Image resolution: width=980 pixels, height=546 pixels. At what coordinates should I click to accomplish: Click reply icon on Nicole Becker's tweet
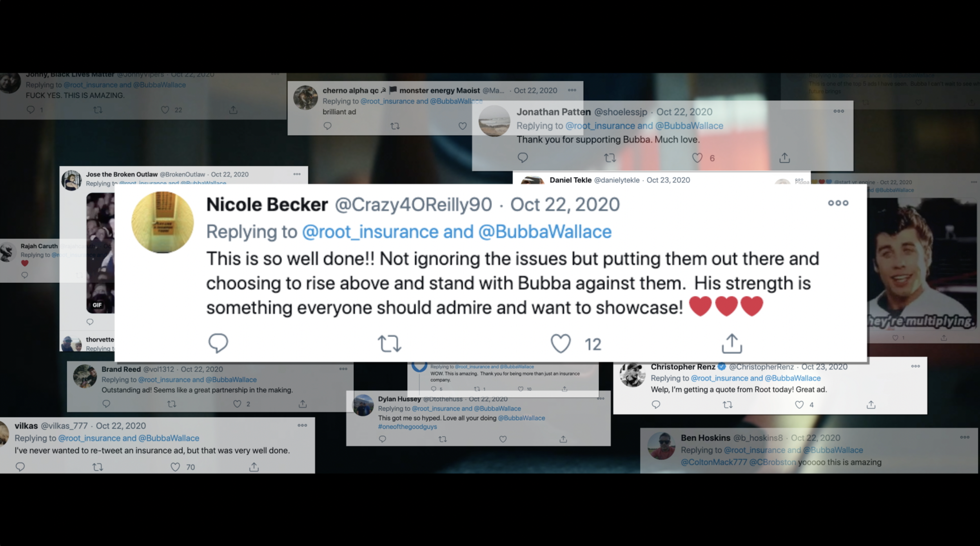click(x=218, y=343)
